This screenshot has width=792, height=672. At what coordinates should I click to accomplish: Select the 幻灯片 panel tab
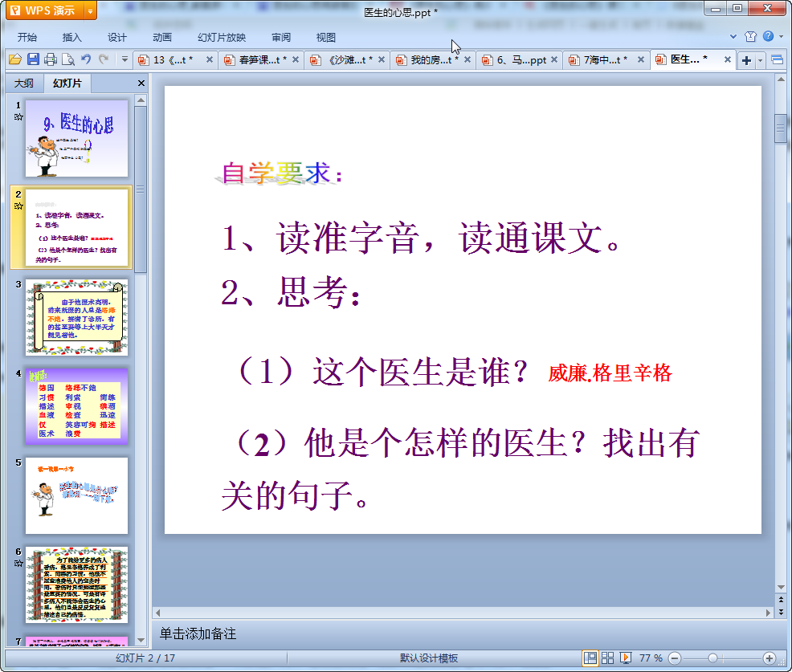[67, 83]
